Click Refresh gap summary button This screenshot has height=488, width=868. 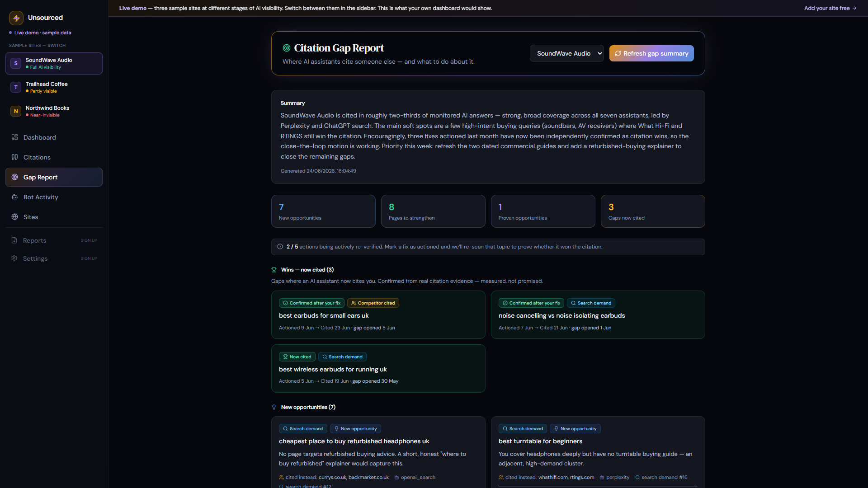pyautogui.click(x=651, y=53)
